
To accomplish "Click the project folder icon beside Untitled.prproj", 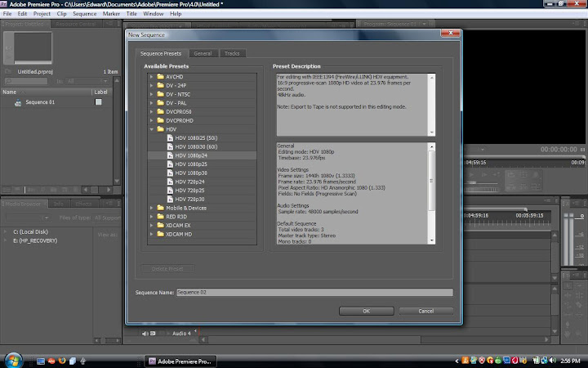I will (8, 71).
